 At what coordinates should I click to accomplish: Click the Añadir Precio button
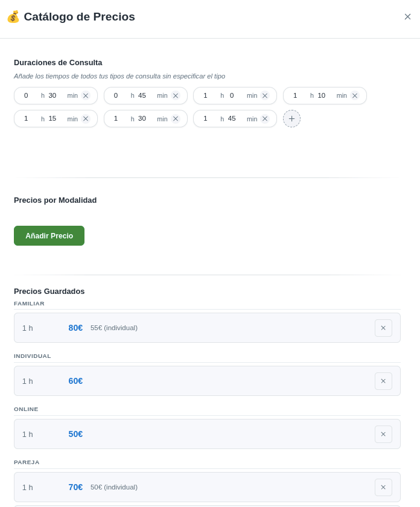point(49,236)
